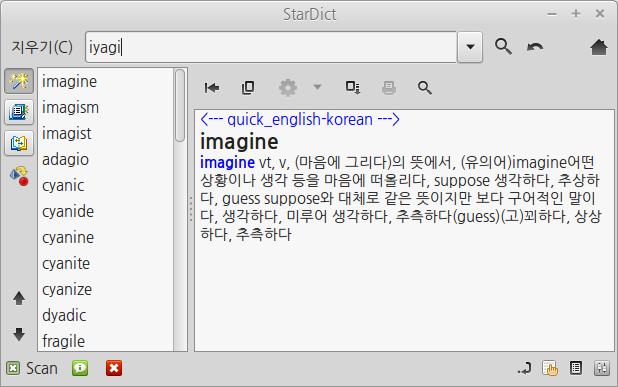Viewport: 618px width, 387px height.
Task: Click the gear settings toolbar icon
Action: click(288, 87)
